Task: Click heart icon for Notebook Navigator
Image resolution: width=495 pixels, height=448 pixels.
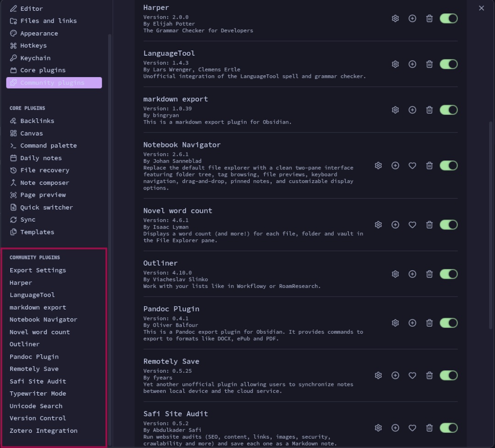Action: click(412, 166)
